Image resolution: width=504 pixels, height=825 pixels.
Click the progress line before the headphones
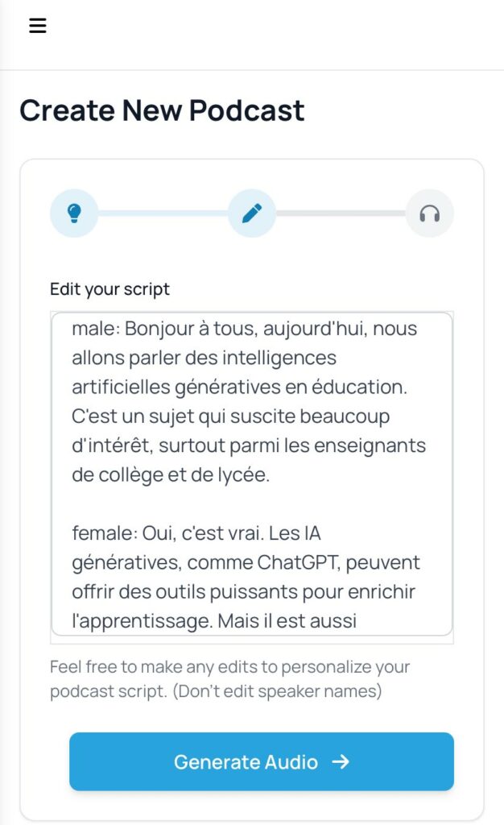[341, 214]
